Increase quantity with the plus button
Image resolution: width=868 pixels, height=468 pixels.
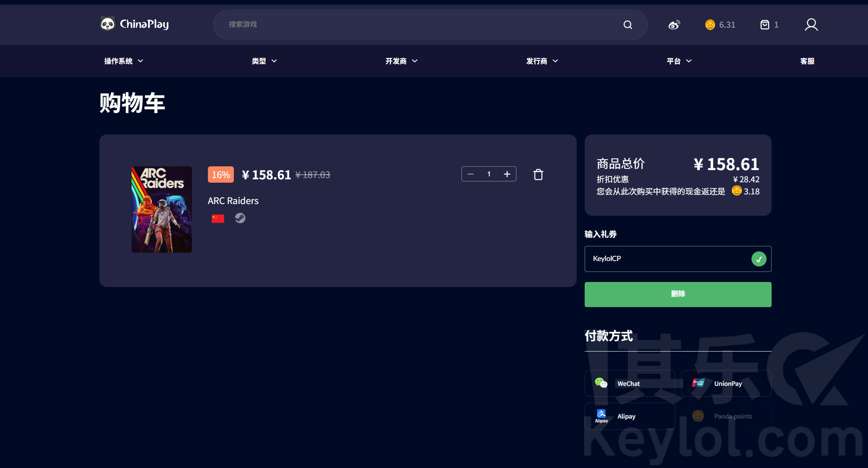click(507, 174)
